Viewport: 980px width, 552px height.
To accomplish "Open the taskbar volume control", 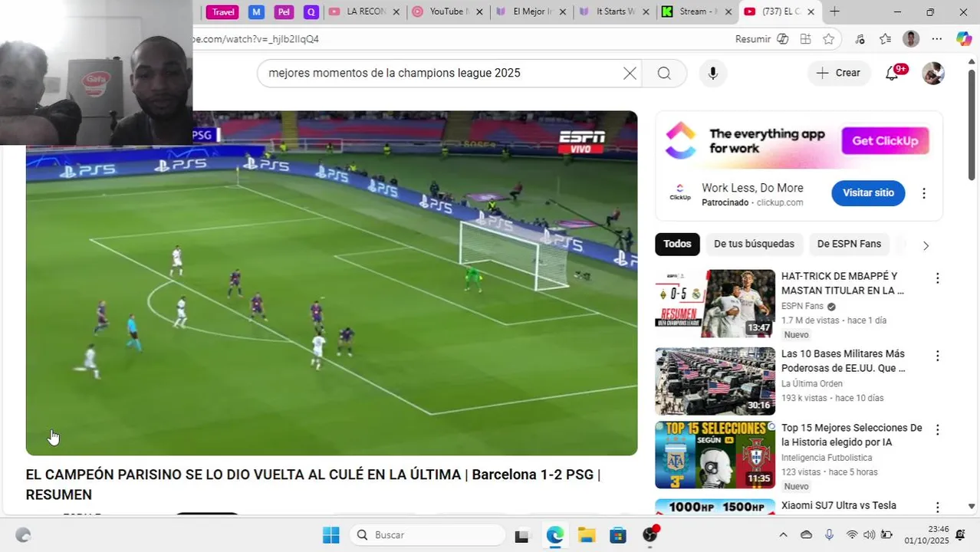I will click(x=869, y=535).
